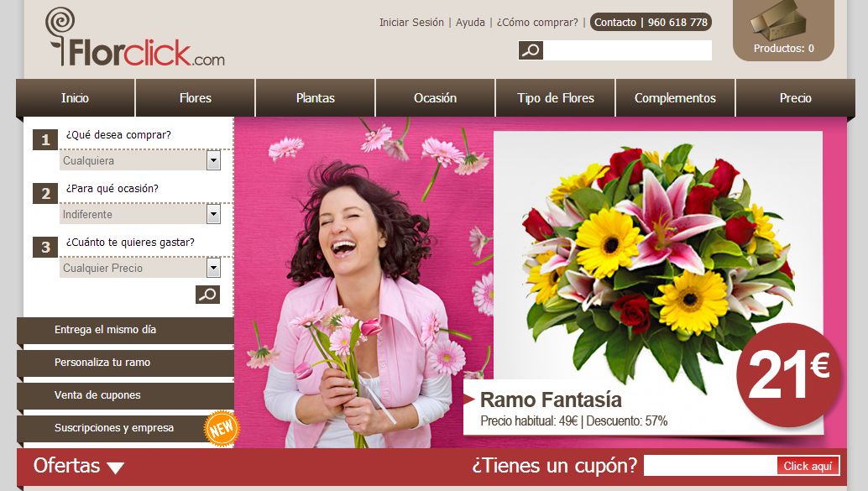Expand the Ofertas arrow
The height and width of the screenshot is (491, 868).
[x=115, y=468]
